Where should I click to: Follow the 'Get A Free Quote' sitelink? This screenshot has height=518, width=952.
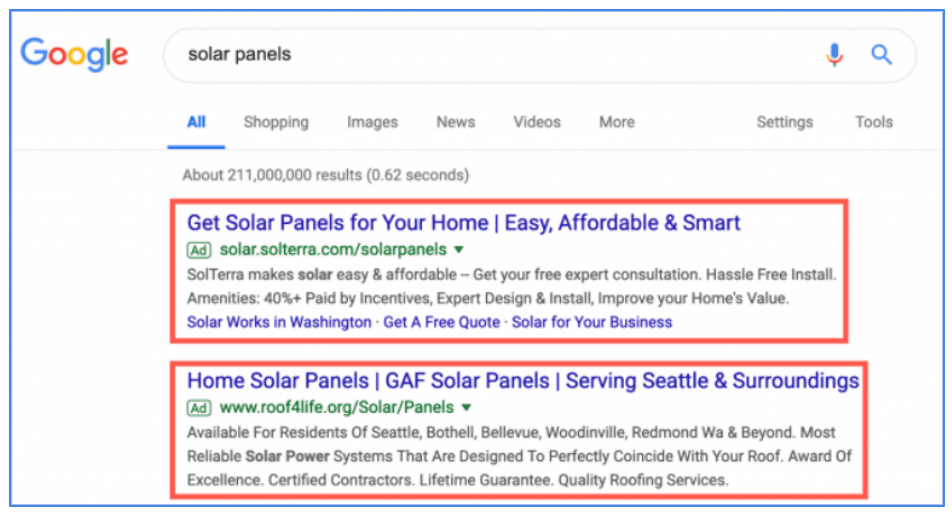(441, 322)
